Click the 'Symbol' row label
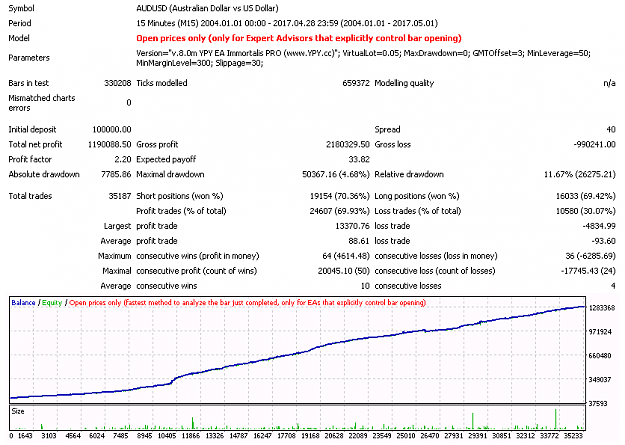 [22, 8]
